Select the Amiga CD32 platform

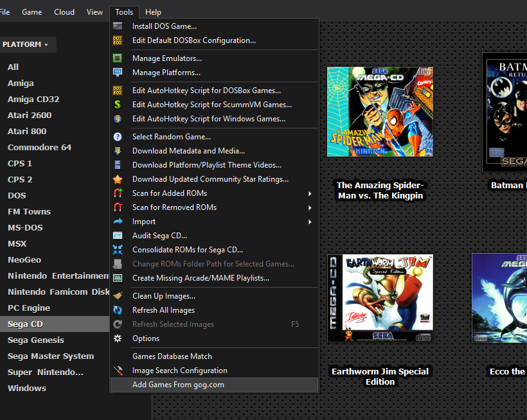pos(33,100)
